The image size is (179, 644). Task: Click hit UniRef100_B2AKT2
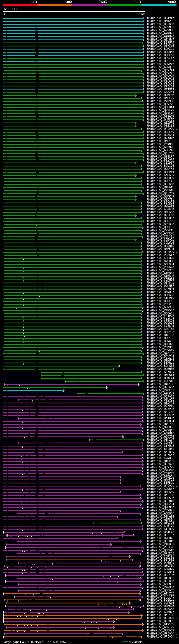[x=161, y=366]
